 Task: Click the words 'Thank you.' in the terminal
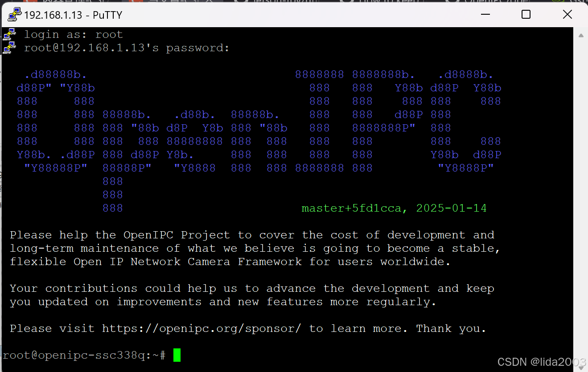tap(451, 329)
